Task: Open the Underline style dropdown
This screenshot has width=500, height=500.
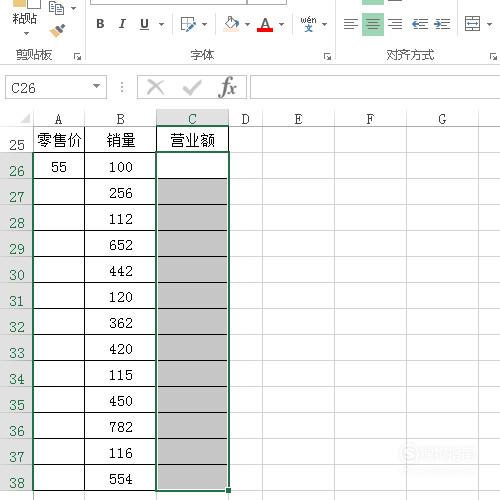Action: tap(161, 24)
